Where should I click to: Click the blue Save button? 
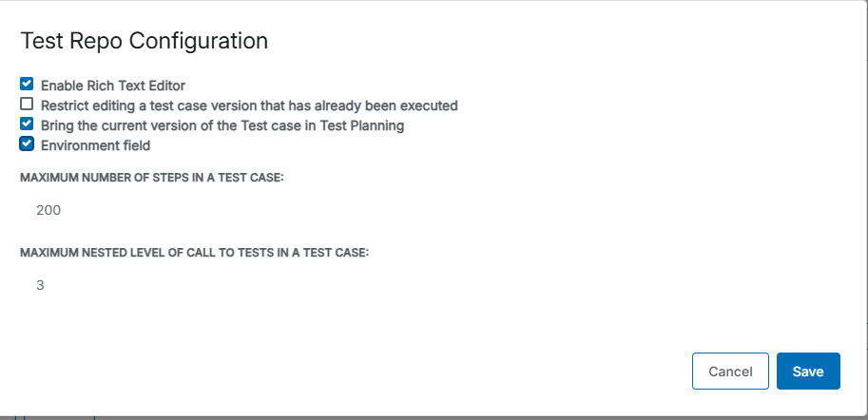(808, 372)
